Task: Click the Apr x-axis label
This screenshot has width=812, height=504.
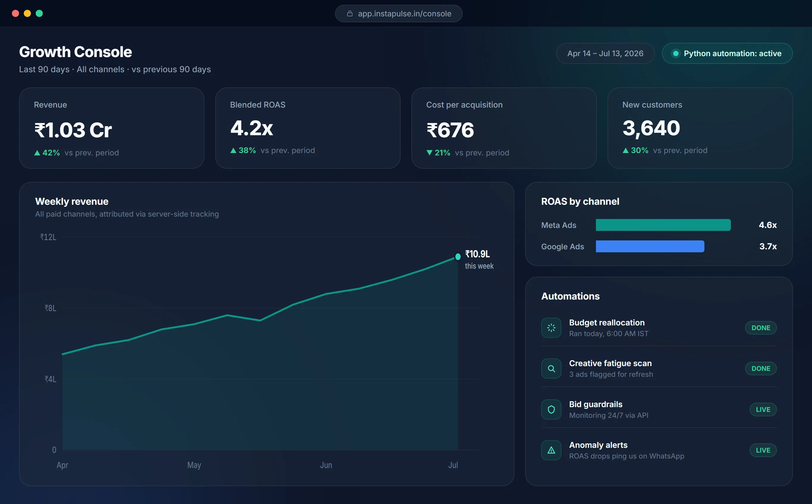Action: (x=62, y=465)
